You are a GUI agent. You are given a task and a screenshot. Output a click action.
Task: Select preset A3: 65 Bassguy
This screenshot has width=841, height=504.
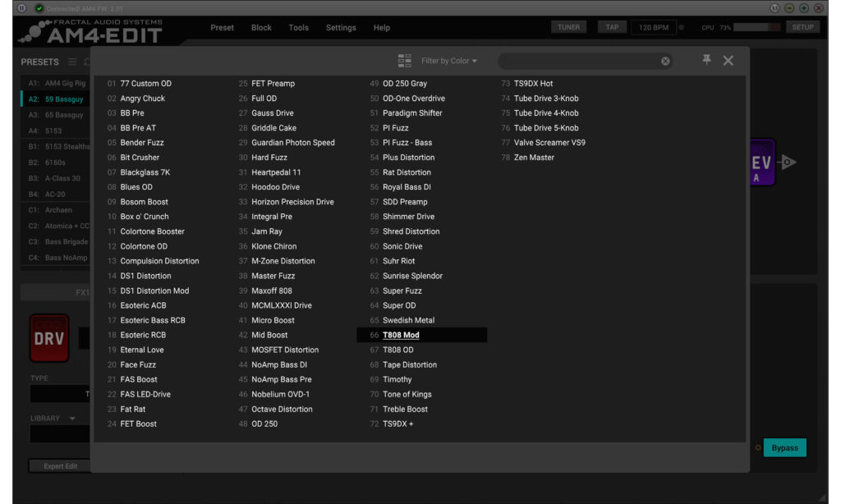[x=57, y=115]
